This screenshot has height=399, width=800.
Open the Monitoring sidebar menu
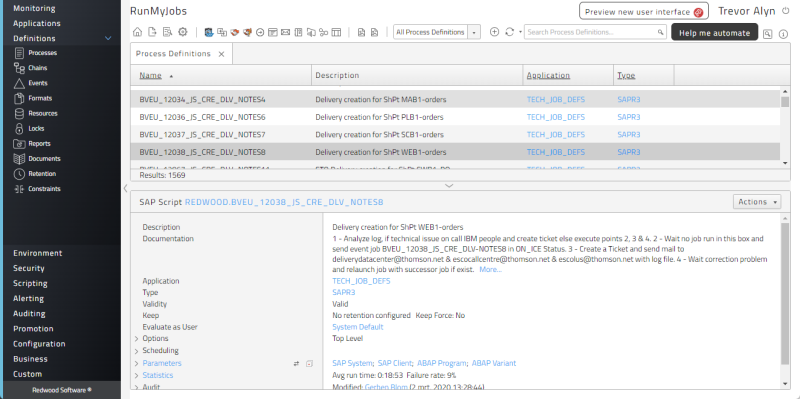coord(34,9)
